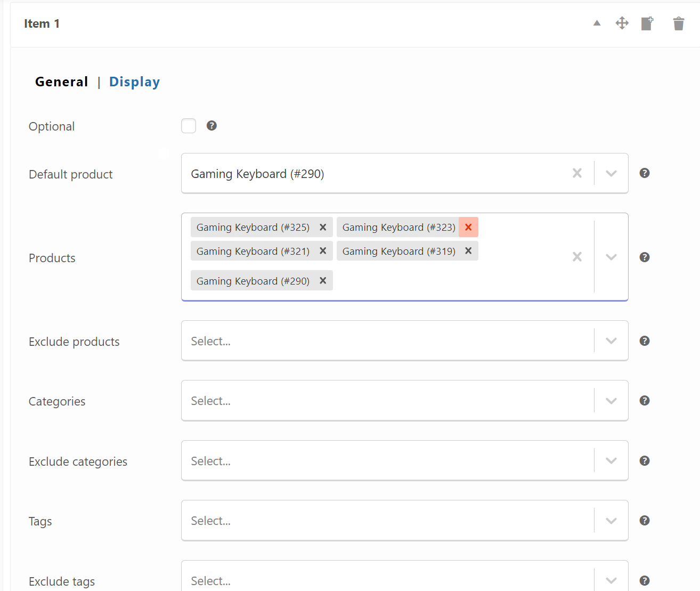This screenshot has width=700, height=591.
Task: Click the move handle for Item 1
Action: click(x=622, y=23)
